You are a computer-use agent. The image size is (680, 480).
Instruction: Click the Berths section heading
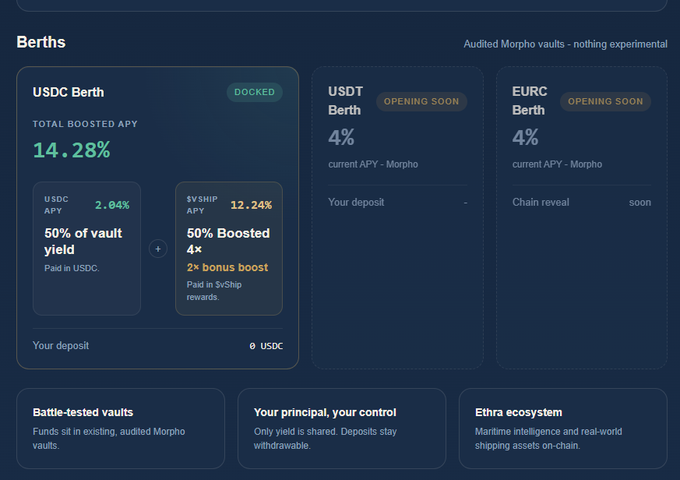[41, 42]
